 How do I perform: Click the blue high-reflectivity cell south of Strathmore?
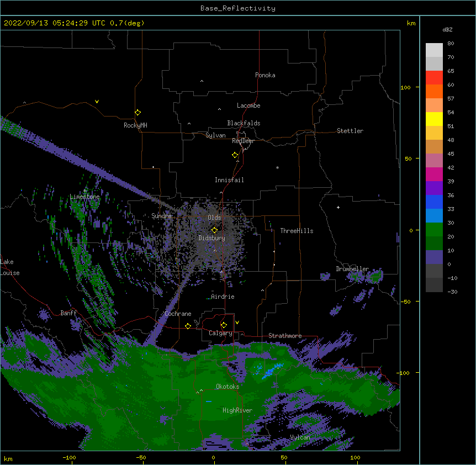tap(272, 371)
